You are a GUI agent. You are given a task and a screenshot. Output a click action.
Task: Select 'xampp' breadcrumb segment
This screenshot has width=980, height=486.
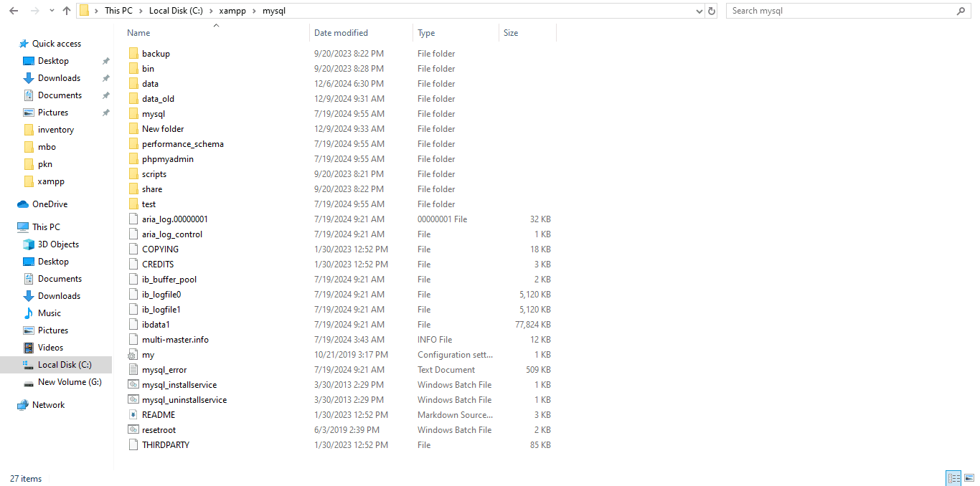pyautogui.click(x=232, y=11)
